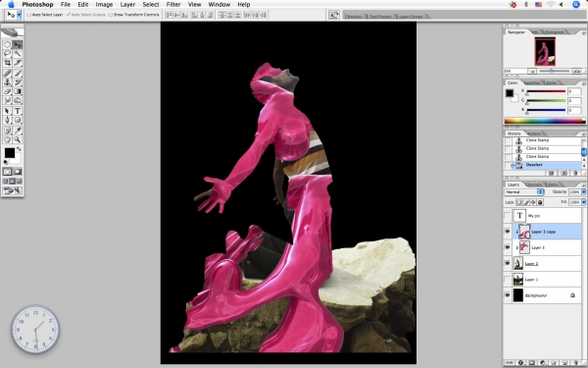This screenshot has width=588, height=368.
Task: Click the Navigator image thumbnail
Action: click(545, 51)
